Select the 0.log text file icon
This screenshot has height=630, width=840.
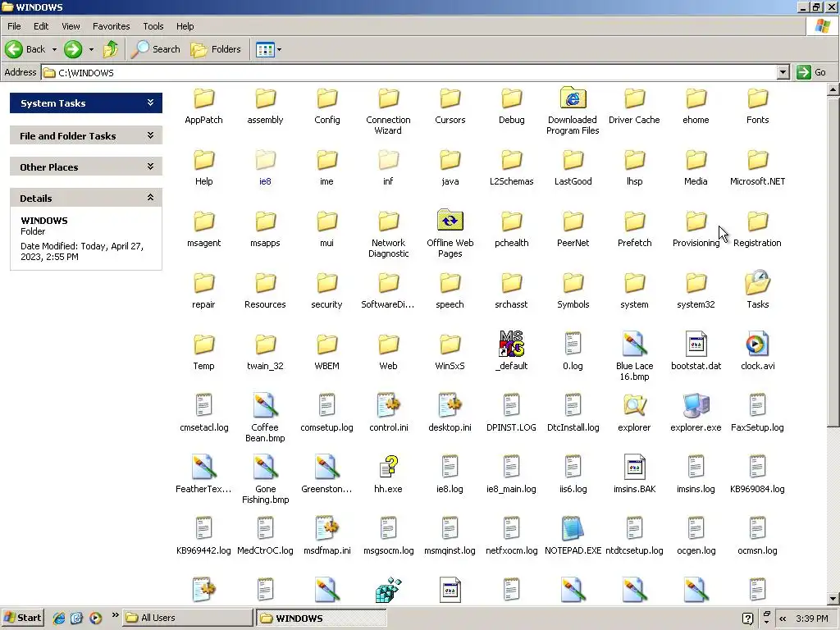[x=573, y=344]
